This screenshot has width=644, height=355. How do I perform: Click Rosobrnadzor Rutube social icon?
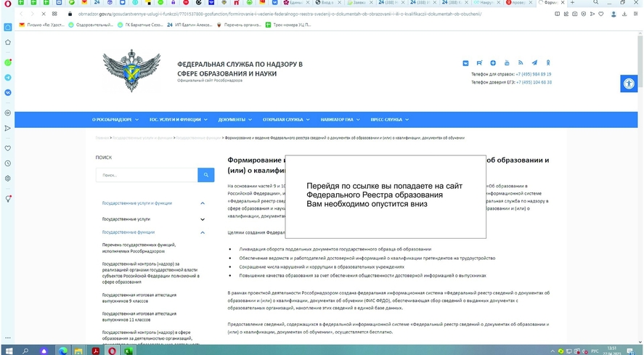(x=479, y=63)
